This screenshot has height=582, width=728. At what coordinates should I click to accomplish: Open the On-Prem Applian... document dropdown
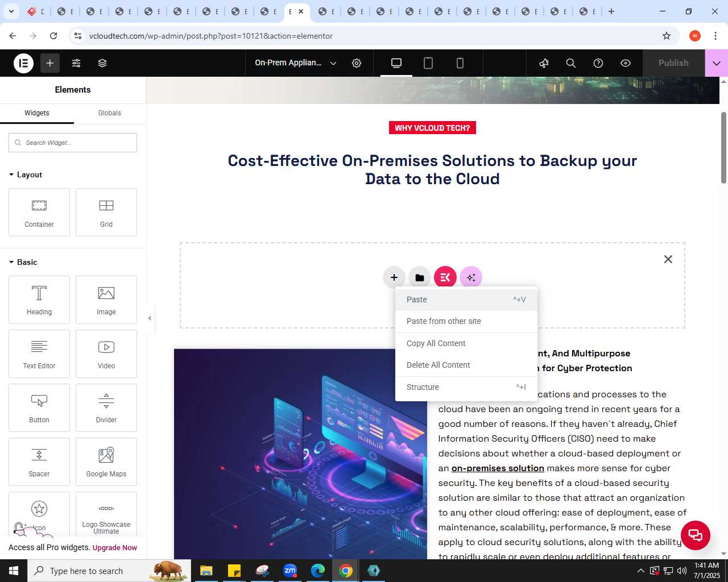296,63
